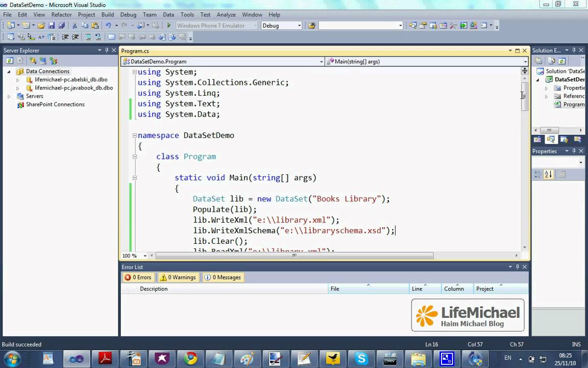This screenshot has height=368, width=588.
Task: Pin the Error List panel
Action: tap(518, 267)
